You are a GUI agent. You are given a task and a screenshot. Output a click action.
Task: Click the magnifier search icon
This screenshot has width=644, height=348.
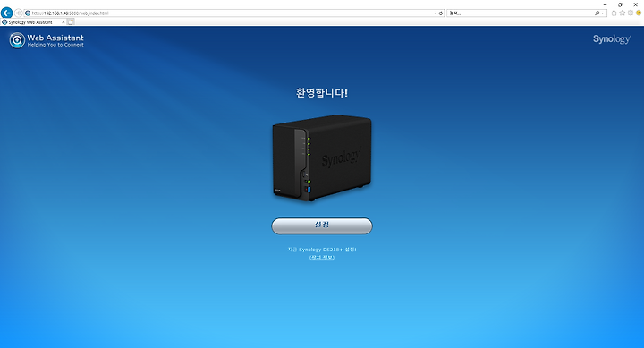click(x=597, y=13)
